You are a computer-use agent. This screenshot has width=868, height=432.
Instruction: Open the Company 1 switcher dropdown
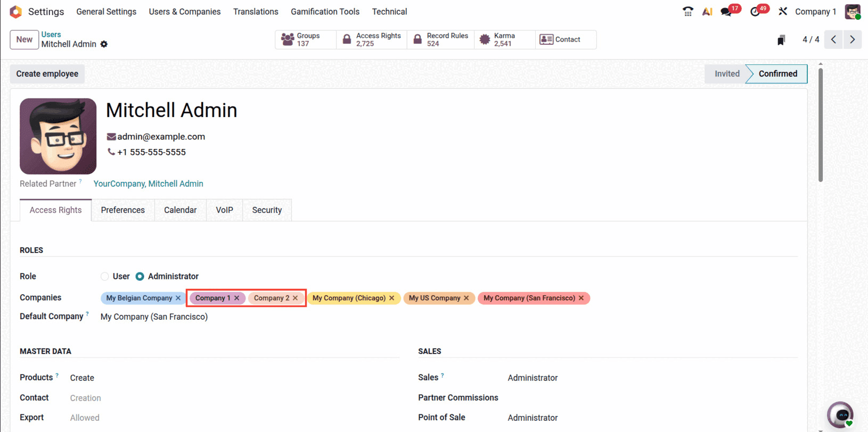[815, 12]
